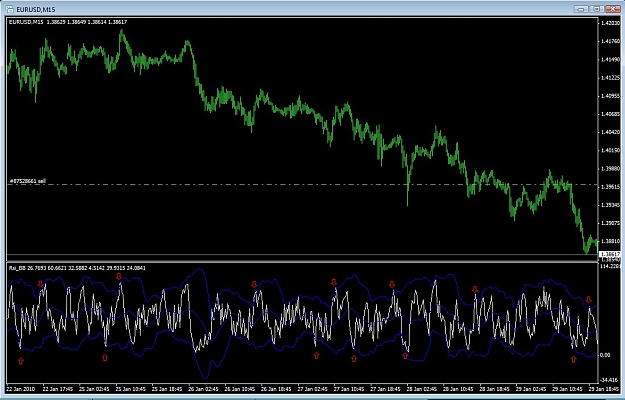
Task: Click price scale label 1.39075
Action: pos(610,223)
